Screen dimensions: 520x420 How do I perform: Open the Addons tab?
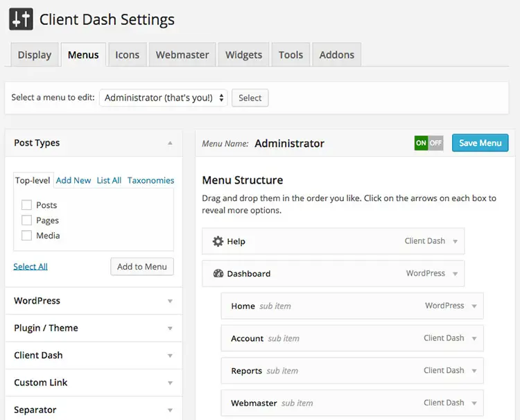click(x=336, y=55)
